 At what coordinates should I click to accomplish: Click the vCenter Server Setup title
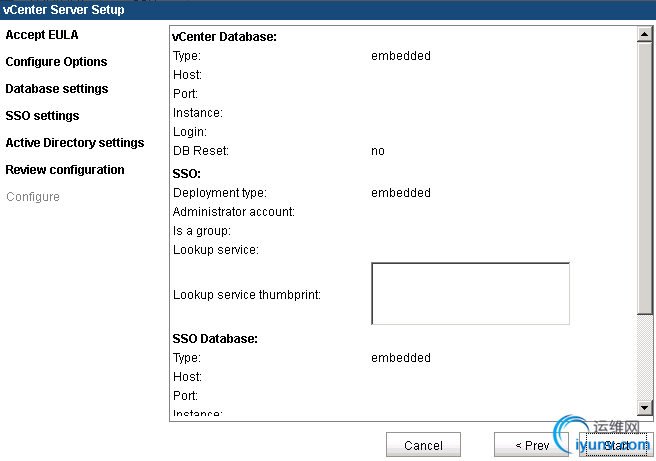tap(64, 10)
